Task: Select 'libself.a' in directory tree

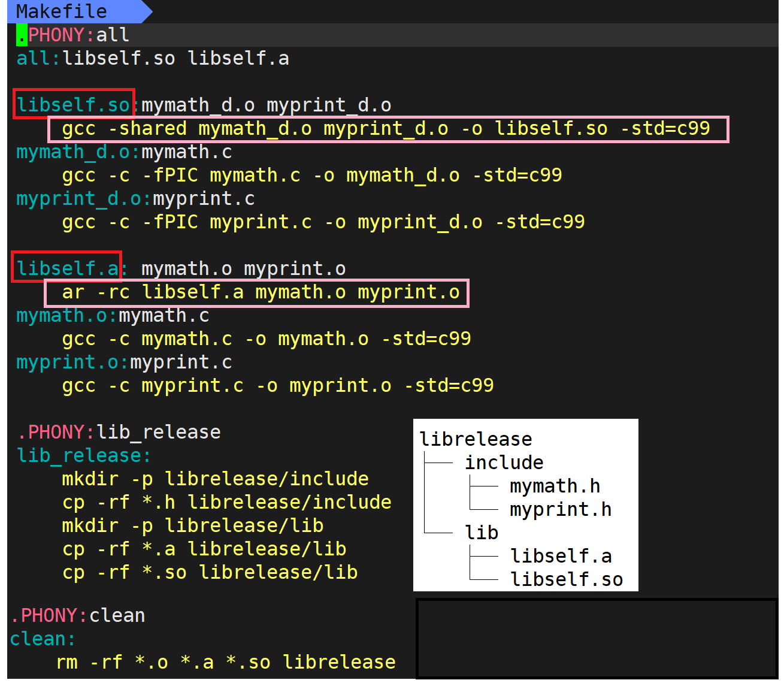Action: click(x=561, y=556)
